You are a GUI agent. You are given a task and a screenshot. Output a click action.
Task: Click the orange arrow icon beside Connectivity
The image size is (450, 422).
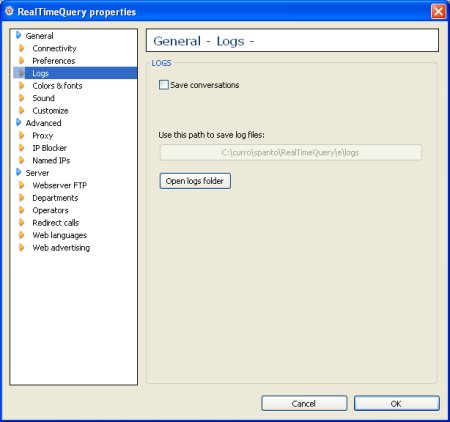[x=22, y=48]
